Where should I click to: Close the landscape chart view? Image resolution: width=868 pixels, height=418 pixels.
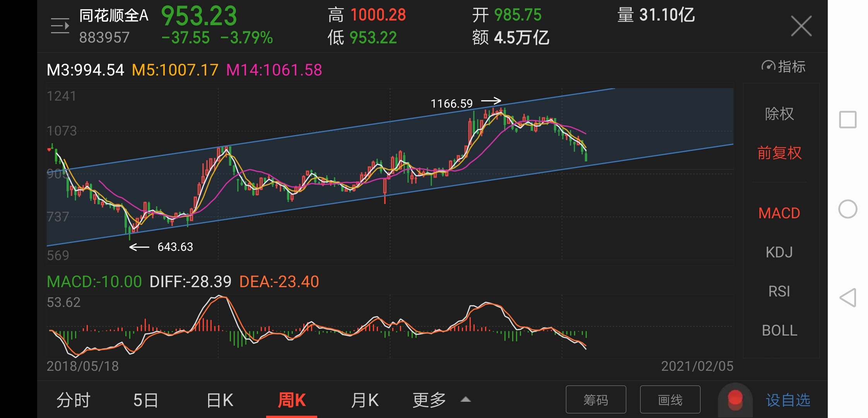pos(801,26)
